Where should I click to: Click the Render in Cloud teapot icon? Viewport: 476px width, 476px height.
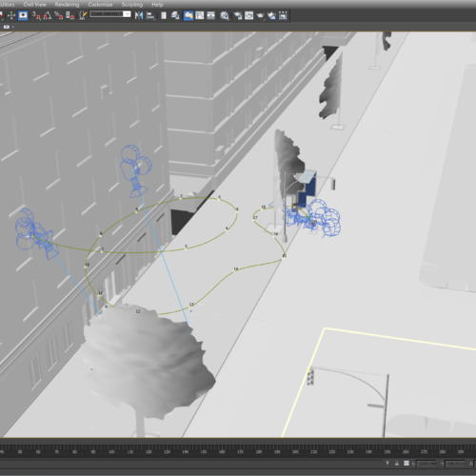coord(271,15)
